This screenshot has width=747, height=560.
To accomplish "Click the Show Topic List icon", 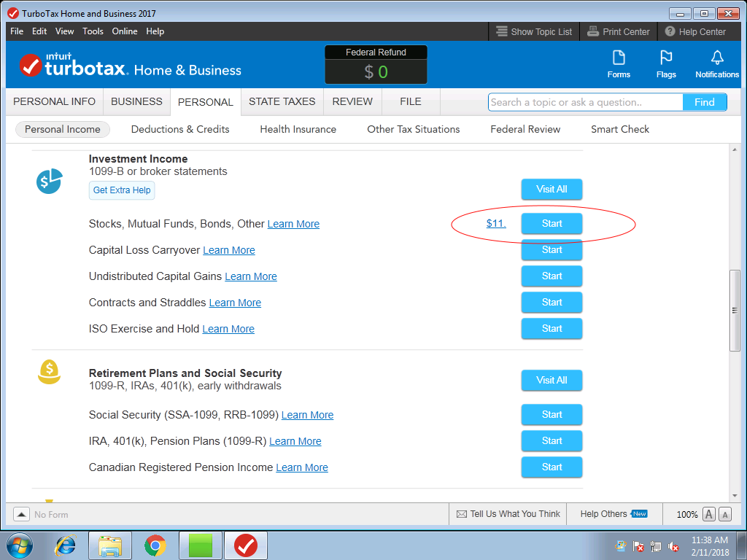I will [x=502, y=31].
